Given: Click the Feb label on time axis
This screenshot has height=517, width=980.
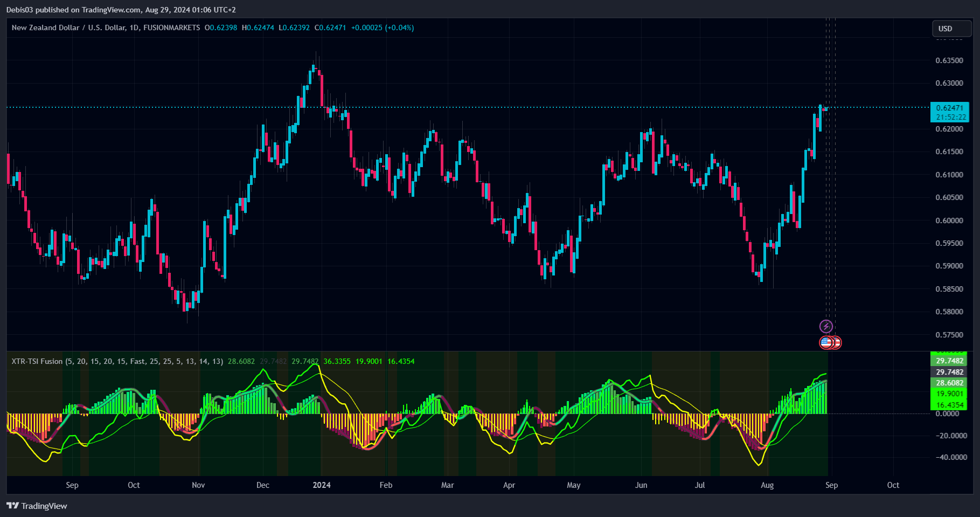Looking at the screenshot, I should (386, 485).
